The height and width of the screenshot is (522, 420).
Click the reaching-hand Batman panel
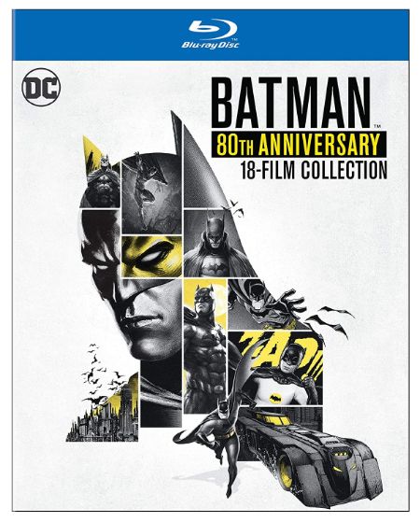266,304
